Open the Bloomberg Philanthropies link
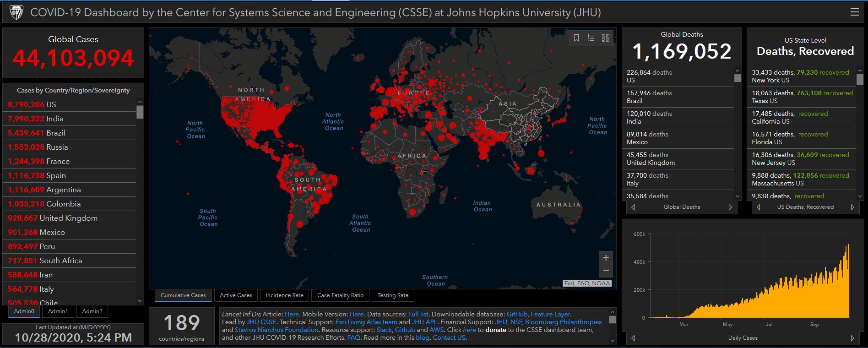 tap(563, 322)
